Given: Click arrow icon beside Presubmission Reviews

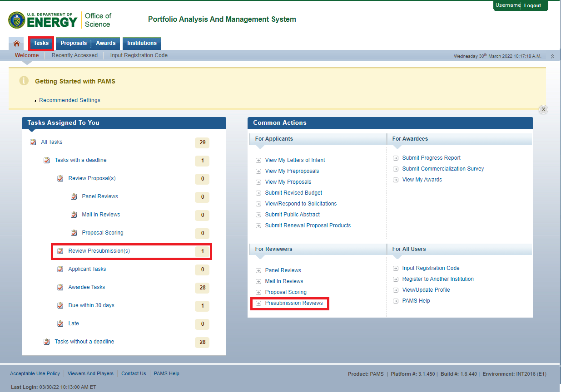Looking at the screenshot, I should click(x=258, y=303).
